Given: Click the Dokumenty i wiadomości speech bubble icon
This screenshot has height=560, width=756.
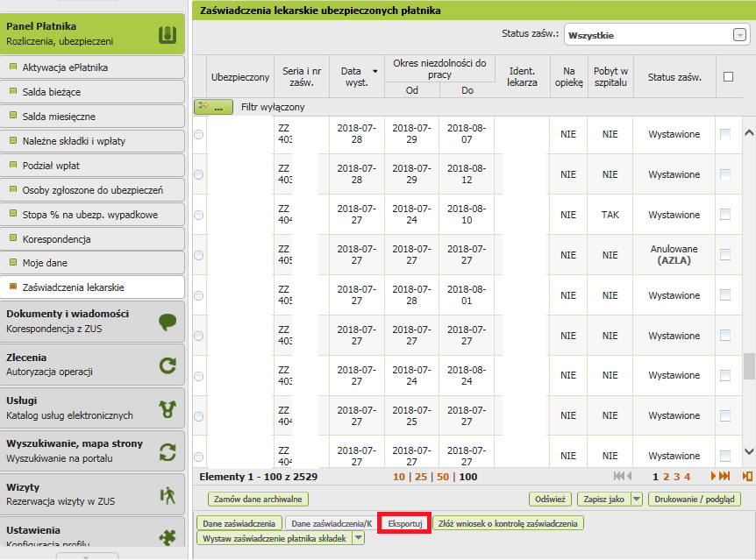Looking at the screenshot, I should coord(168,322).
